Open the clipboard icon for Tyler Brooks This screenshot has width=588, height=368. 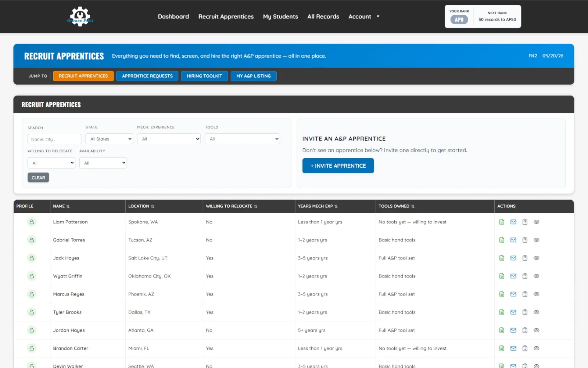(x=525, y=312)
